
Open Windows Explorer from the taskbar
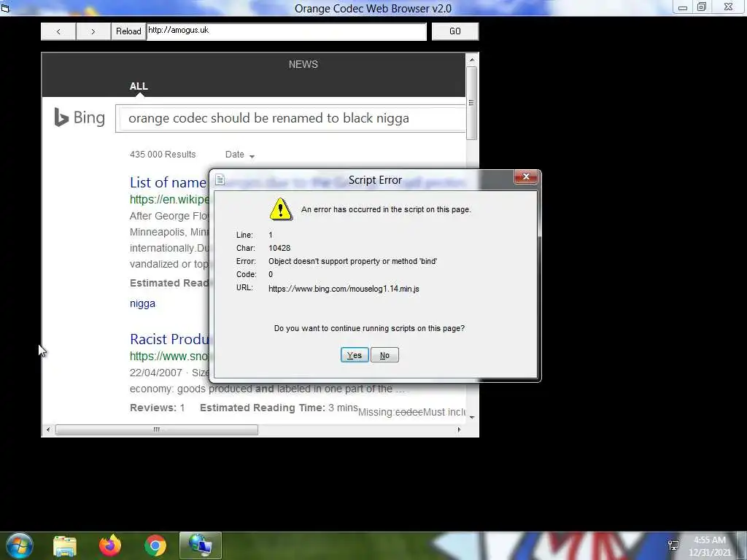pyautogui.click(x=65, y=546)
